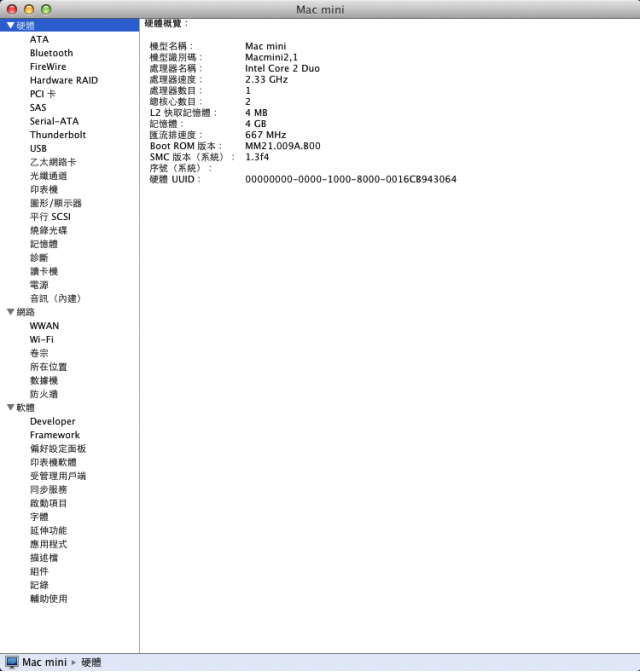Select 應用程式 entry
This screenshot has width=640, height=672.
pyautogui.click(x=48, y=544)
